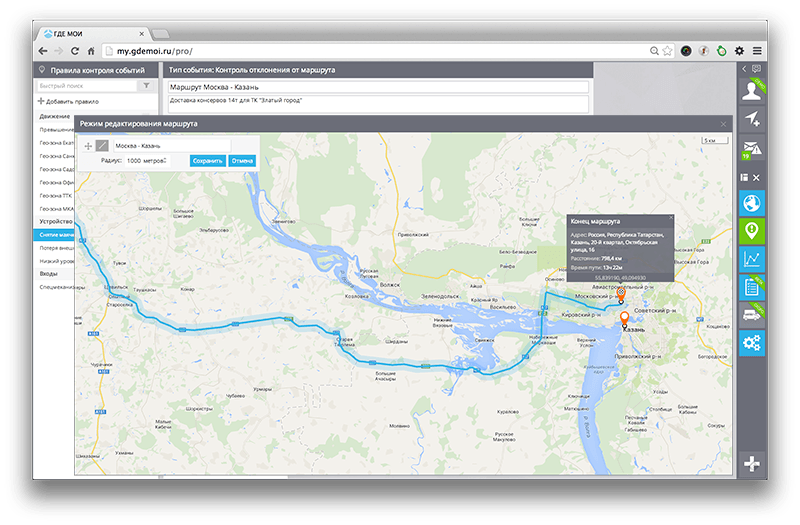Click the add tracker arrow-plus icon
Viewport: 800px width, 525px height.
pos(752,119)
